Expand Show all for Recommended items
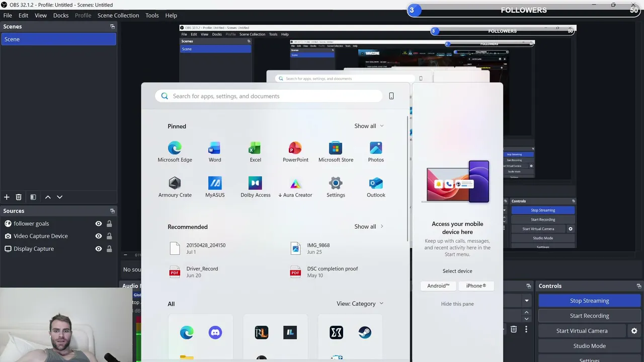The width and height of the screenshot is (644, 362). pyautogui.click(x=369, y=227)
